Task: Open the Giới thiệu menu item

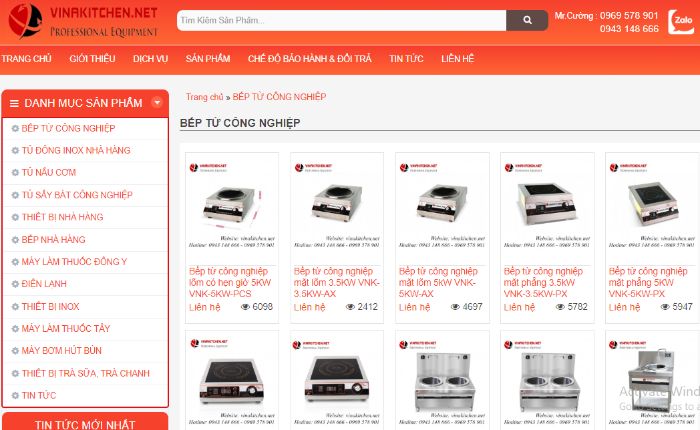Action: 92,58
